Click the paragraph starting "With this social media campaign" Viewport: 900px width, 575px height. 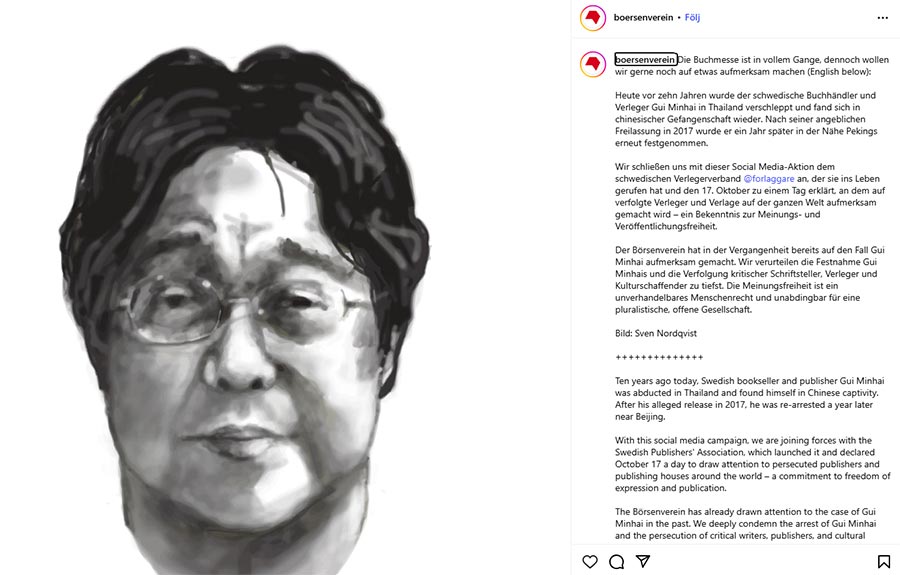point(752,464)
